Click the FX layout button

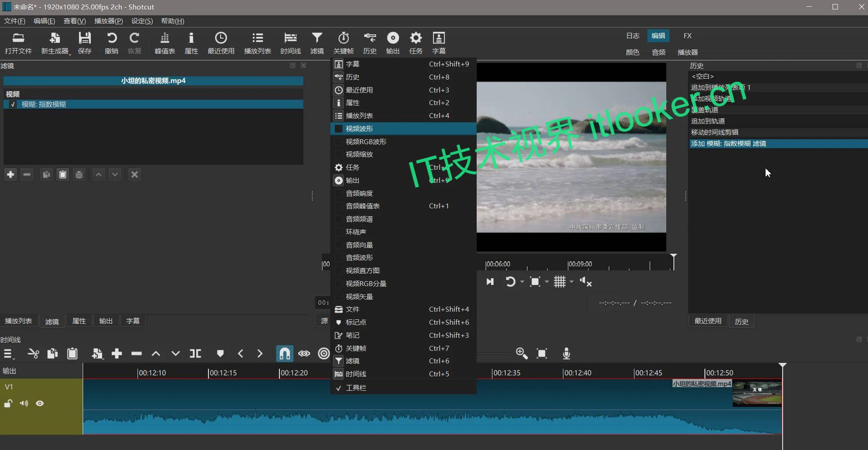pyautogui.click(x=687, y=36)
